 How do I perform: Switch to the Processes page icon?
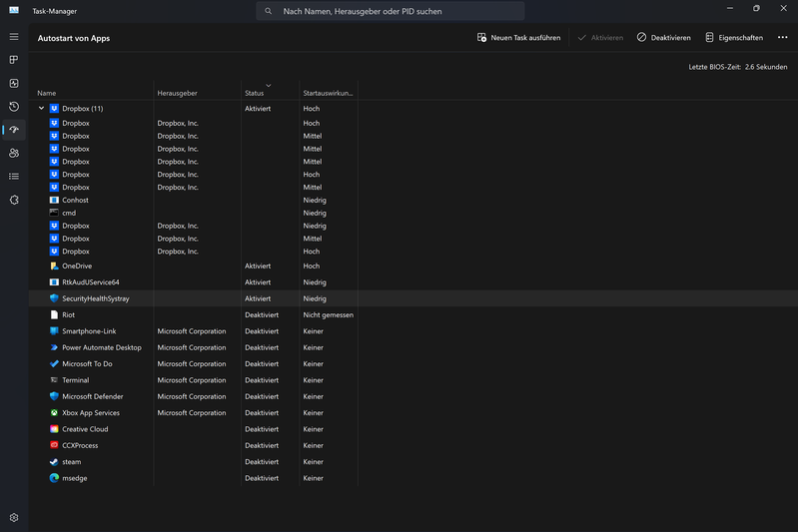click(14, 60)
